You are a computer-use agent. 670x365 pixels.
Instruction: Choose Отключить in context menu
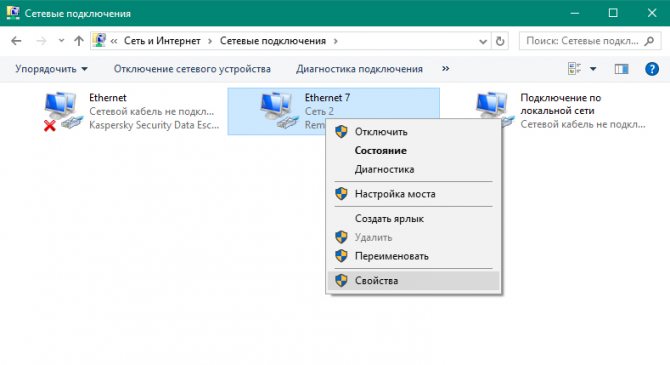[413, 132]
